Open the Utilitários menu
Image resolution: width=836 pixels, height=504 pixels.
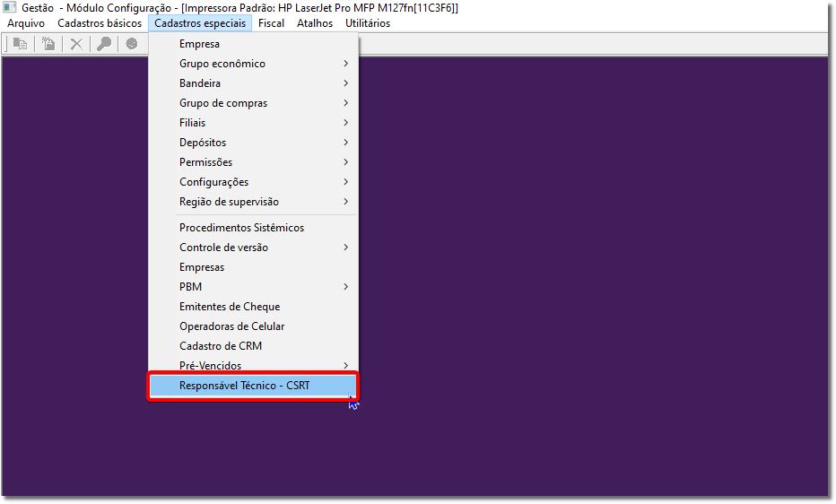click(368, 23)
